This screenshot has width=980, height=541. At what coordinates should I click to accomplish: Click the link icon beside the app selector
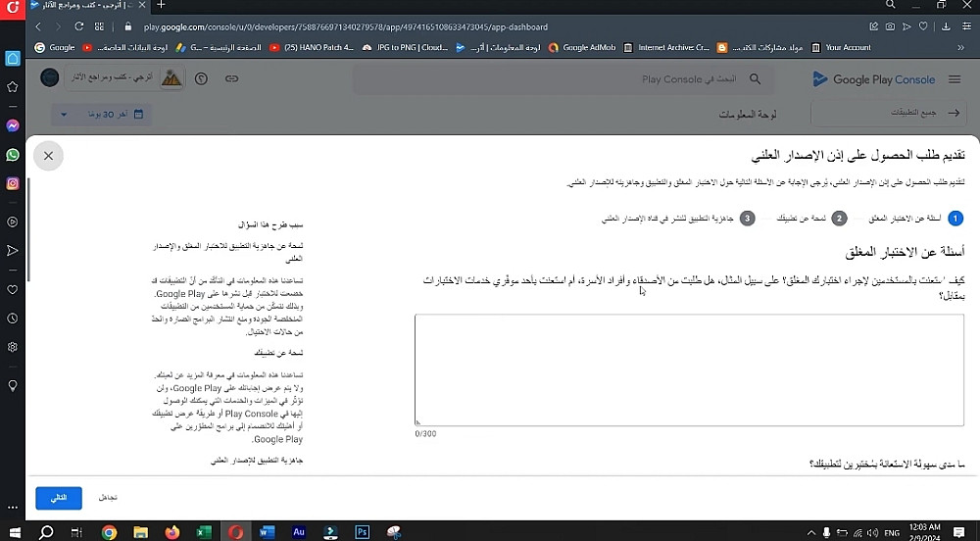232,78
